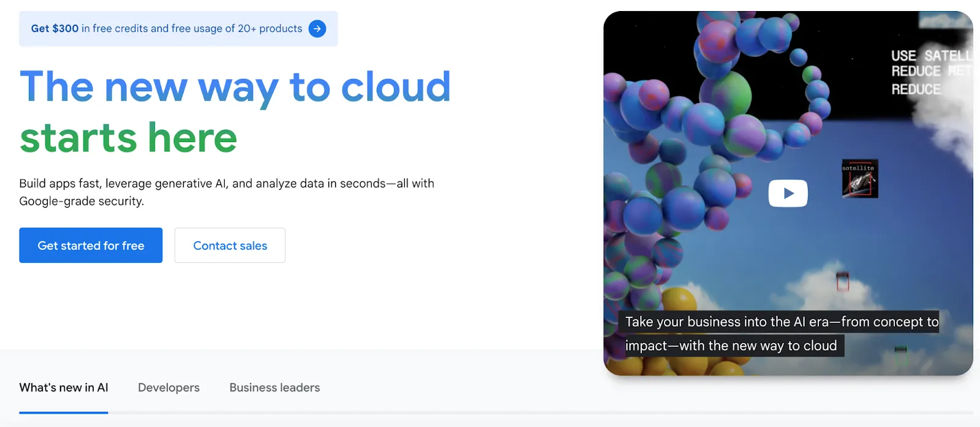Switch to the Developers tab
This screenshot has height=427, width=980.
169,388
